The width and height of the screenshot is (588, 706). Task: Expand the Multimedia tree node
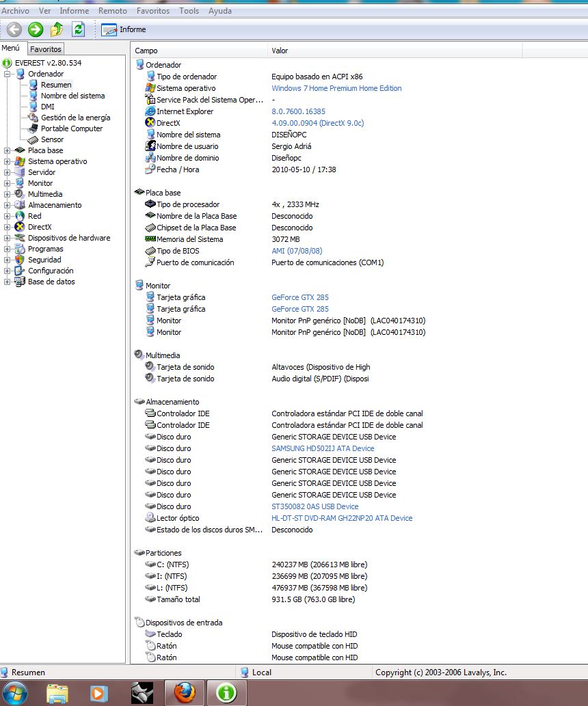[x=7, y=194]
